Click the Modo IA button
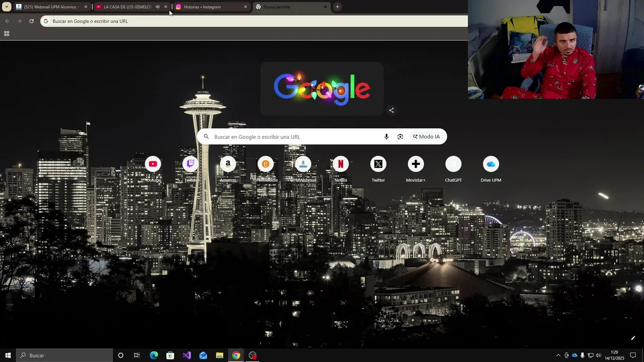 pos(427,137)
